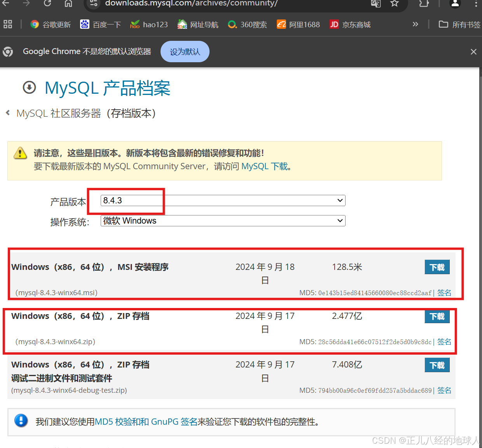
Task: Open 签名 link for the MSI file
Action: pos(444,293)
